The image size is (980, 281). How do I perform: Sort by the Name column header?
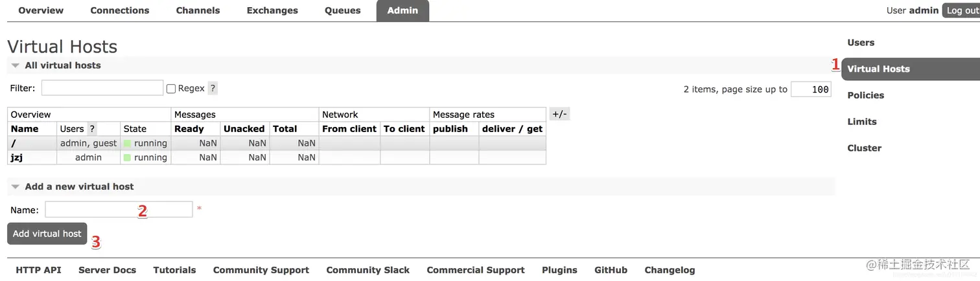25,129
